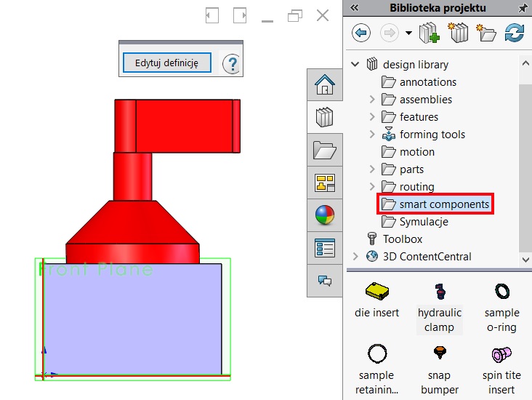Select the sample o-ring component
Image resolution: width=532 pixels, height=400 pixels.
coord(501,308)
